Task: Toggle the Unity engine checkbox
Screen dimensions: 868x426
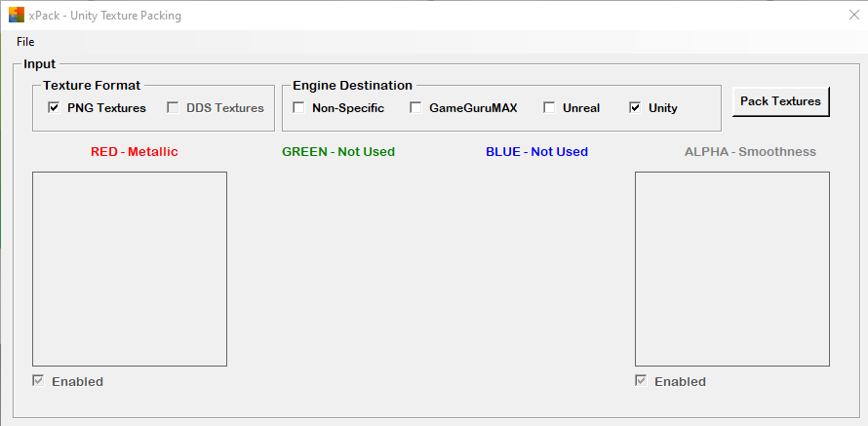Action: coord(635,108)
